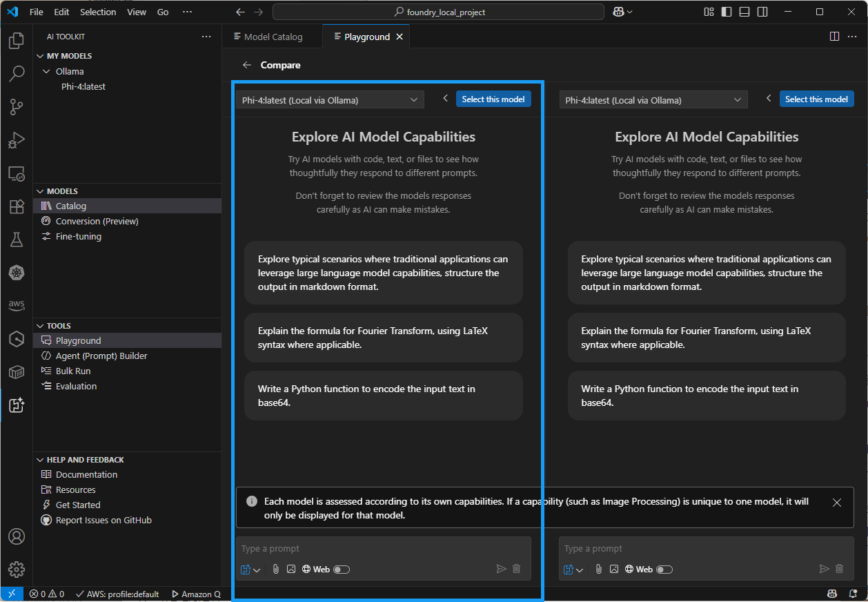Open the Documentation link
This screenshot has height=602, width=868.
pyautogui.click(x=86, y=474)
